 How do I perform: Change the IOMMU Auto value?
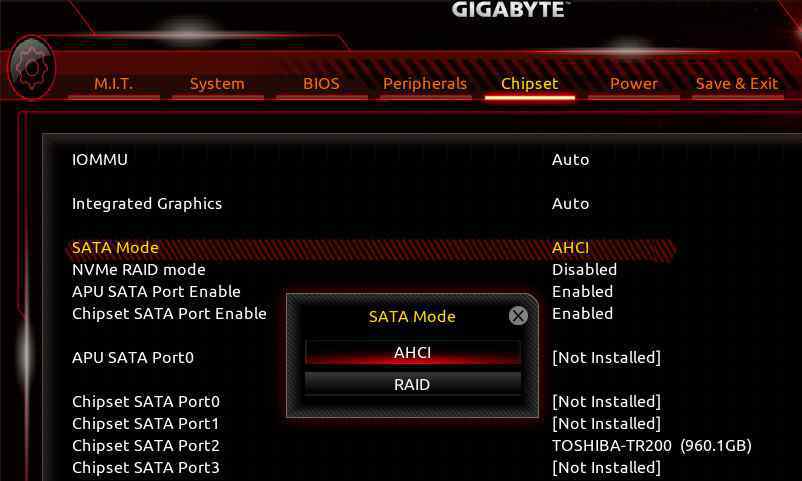click(x=570, y=160)
